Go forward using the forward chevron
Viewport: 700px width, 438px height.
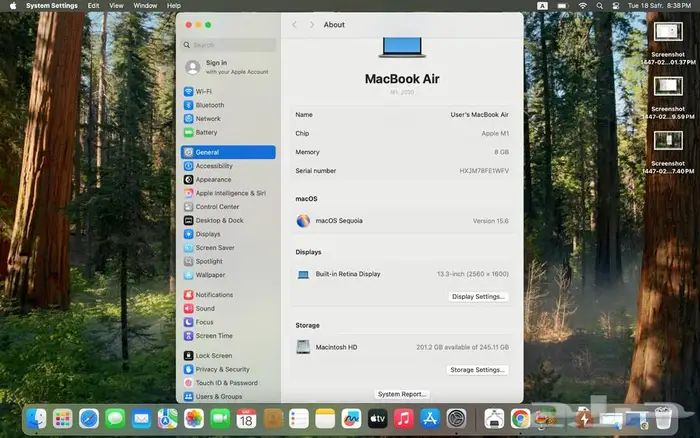[312, 25]
